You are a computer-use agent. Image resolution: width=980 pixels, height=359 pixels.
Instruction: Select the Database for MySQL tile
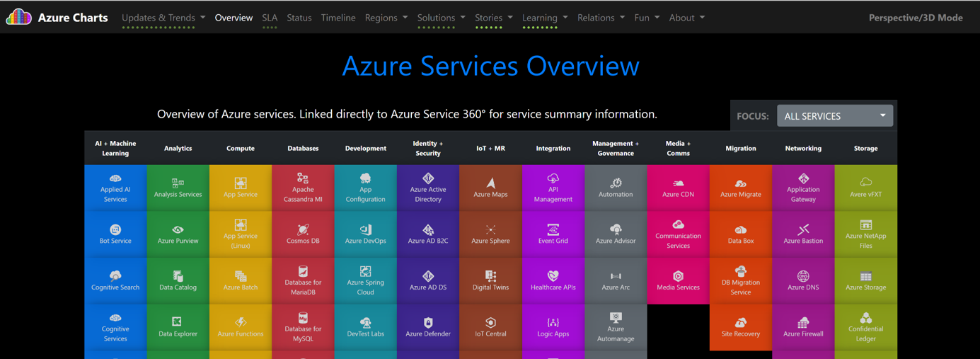303,328
